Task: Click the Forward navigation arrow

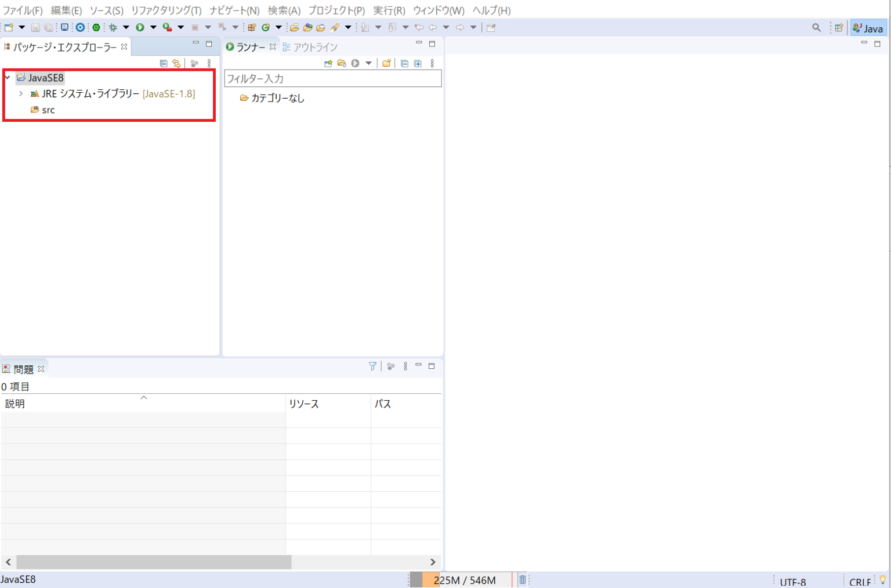Action: click(460, 27)
